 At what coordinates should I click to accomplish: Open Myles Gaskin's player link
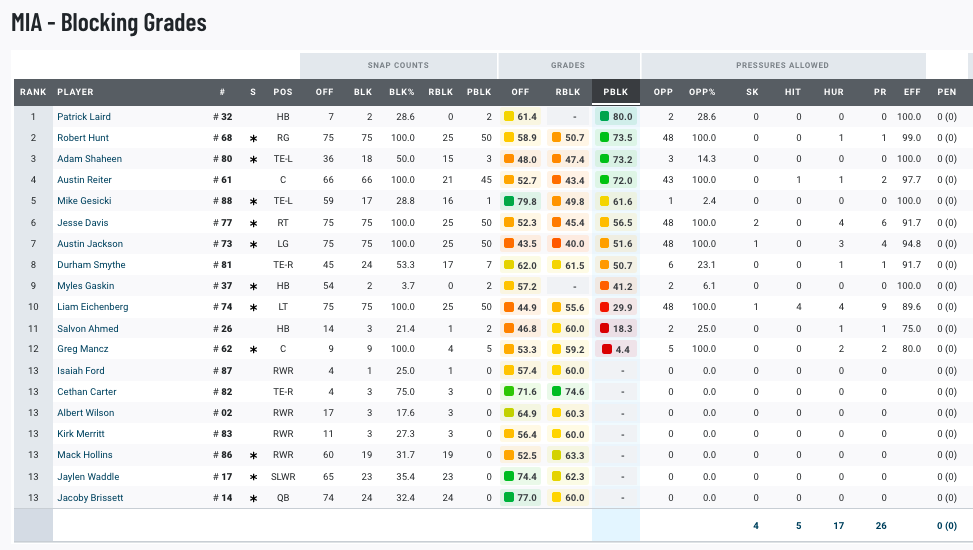(x=86, y=286)
